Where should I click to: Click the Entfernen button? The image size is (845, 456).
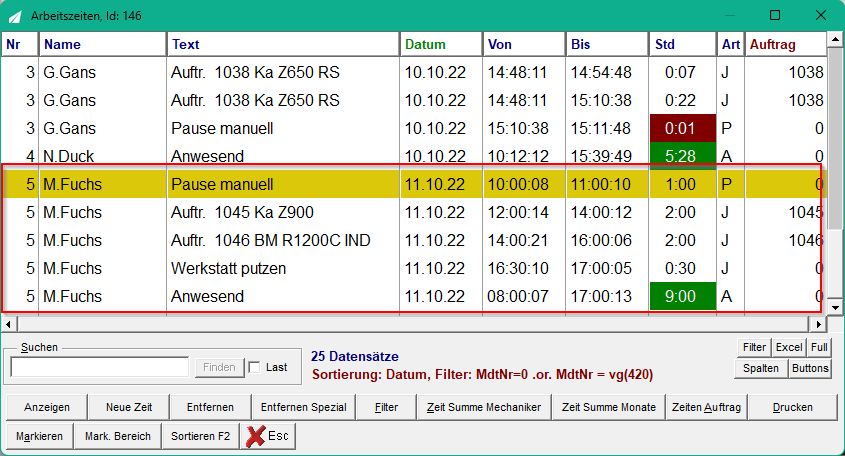[210, 407]
